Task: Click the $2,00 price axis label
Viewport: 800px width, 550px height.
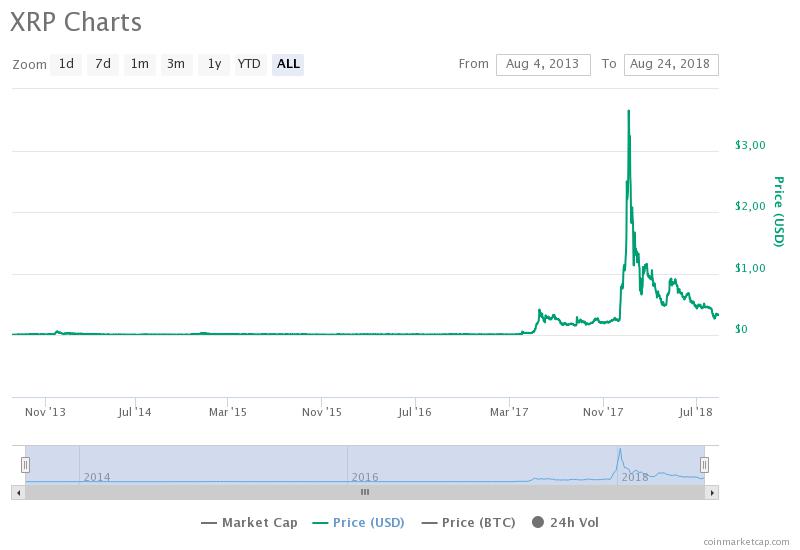Action: 750,206
